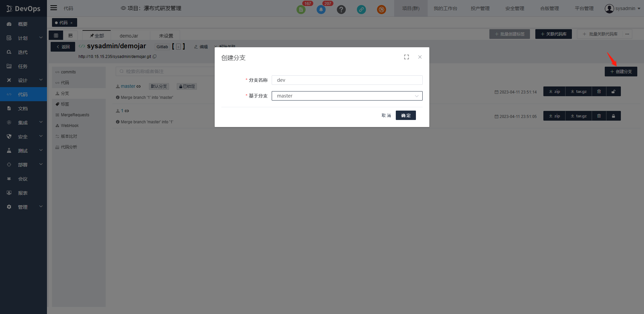Open the link icon next to master branch

[x=139, y=86]
